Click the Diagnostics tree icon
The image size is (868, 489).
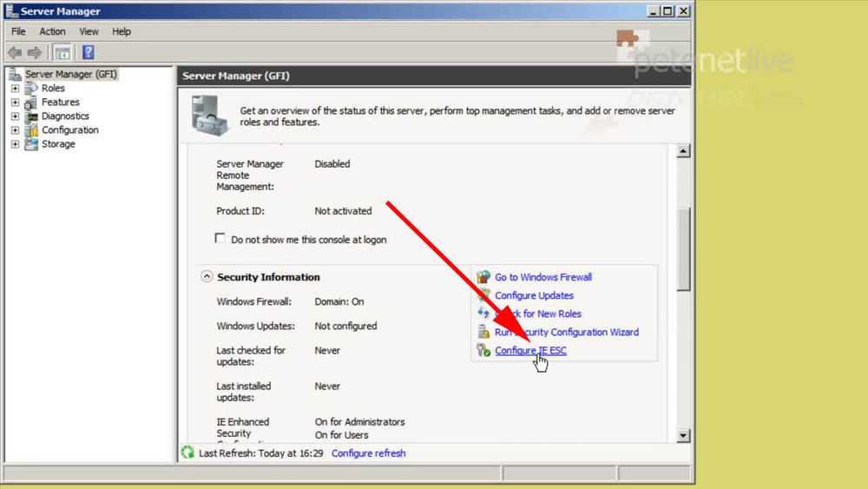point(31,116)
